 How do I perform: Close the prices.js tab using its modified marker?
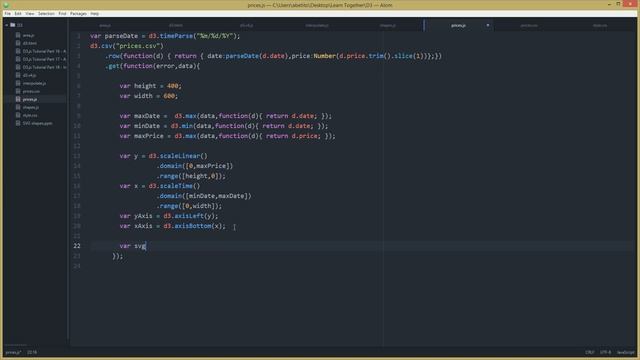coord(487,25)
